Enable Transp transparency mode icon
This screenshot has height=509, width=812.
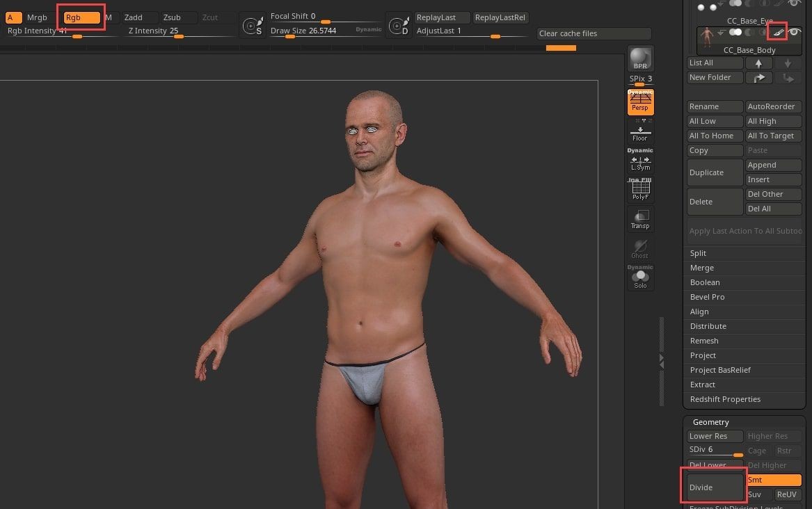pos(639,218)
